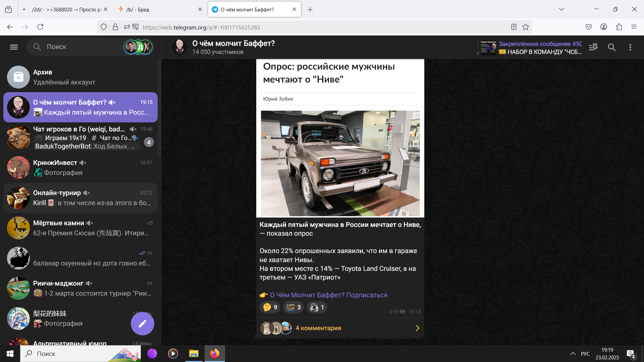Open purple spiral app in taskbar

[x=152, y=354]
